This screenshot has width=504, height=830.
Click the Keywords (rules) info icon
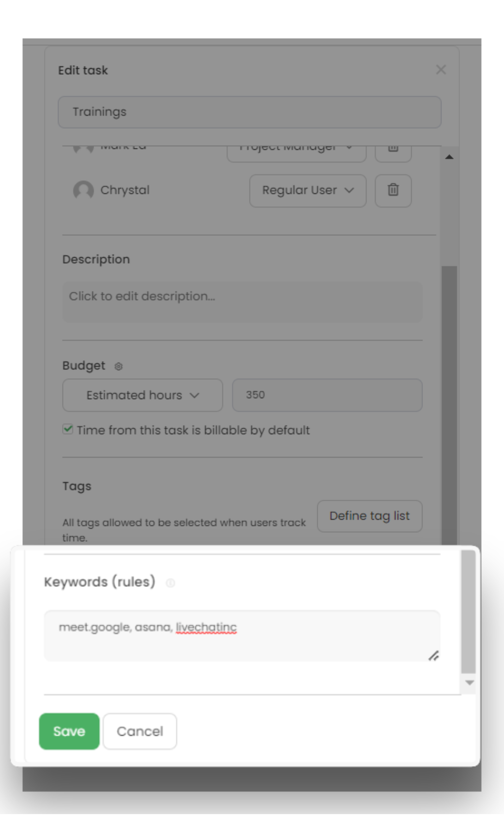(170, 583)
